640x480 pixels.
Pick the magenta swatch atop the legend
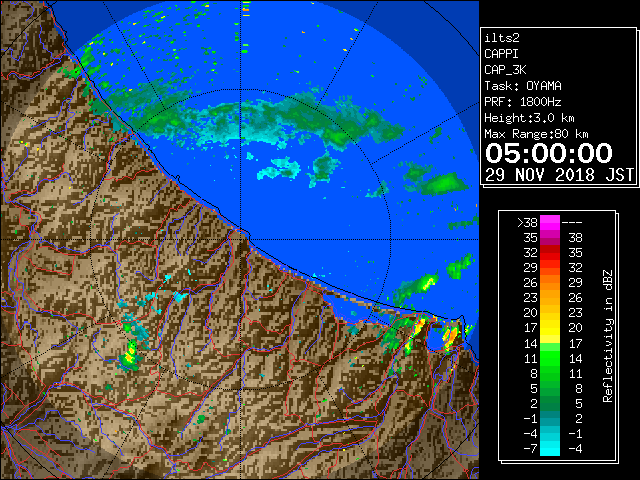[x=550, y=223]
